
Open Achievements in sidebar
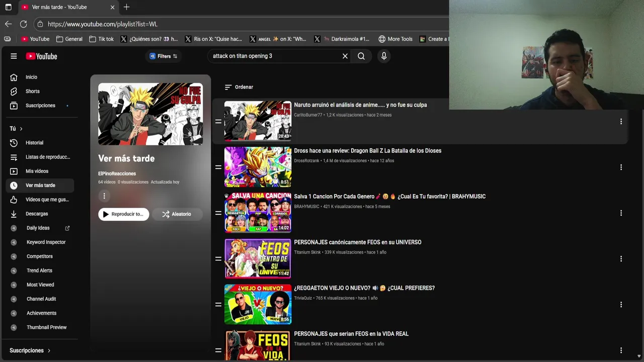(40, 313)
